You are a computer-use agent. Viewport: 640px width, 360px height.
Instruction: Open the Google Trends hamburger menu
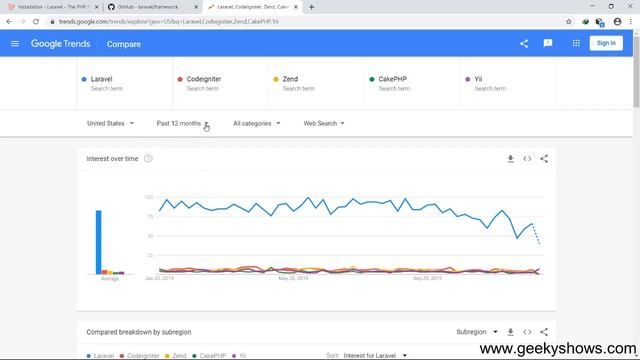tap(15, 44)
